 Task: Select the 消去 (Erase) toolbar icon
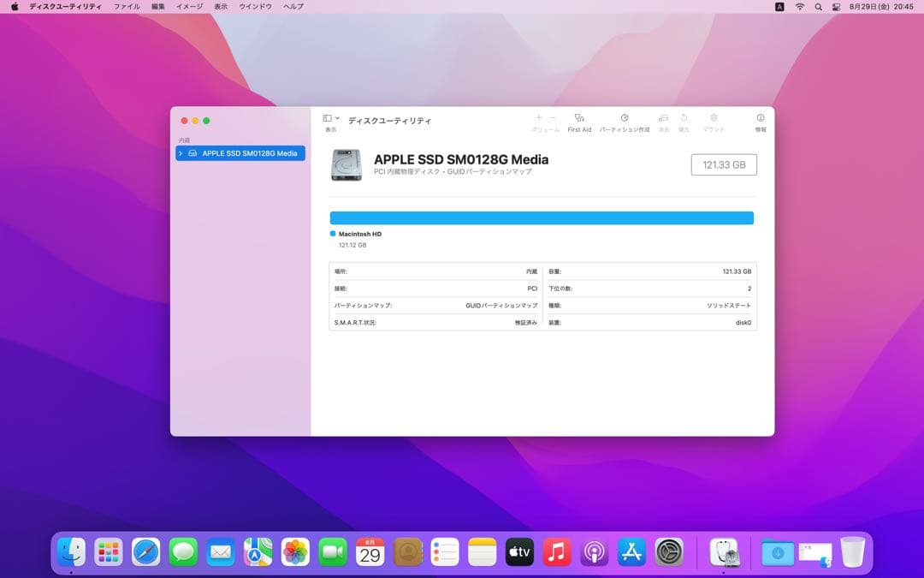tap(663, 118)
